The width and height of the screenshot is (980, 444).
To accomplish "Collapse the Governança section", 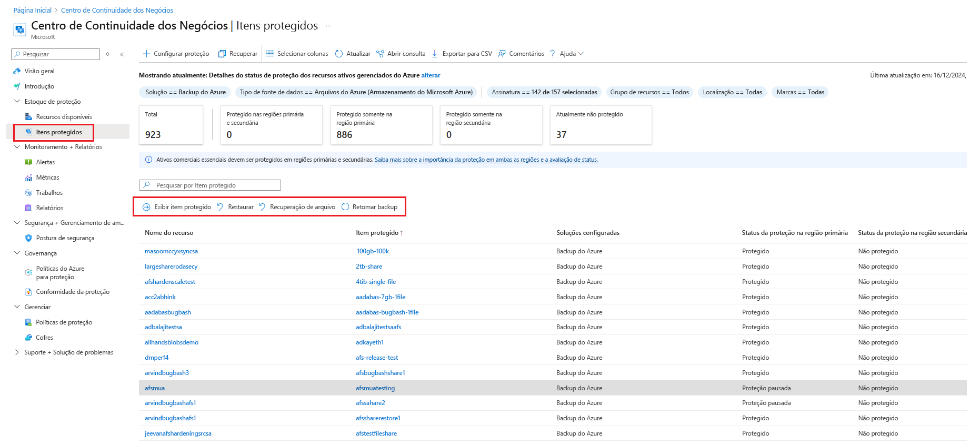I will coord(17,253).
